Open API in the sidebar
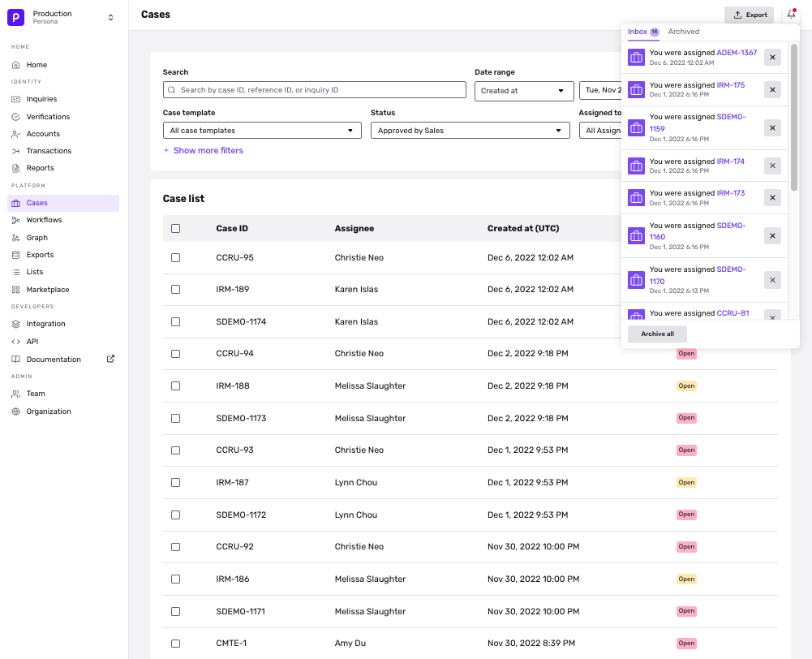 64,342
